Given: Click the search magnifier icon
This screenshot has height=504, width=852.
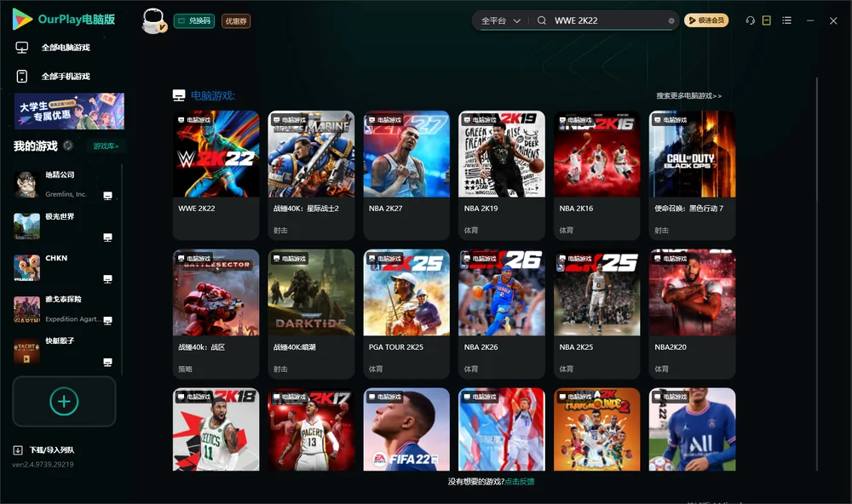Looking at the screenshot, I should (542, 20).
